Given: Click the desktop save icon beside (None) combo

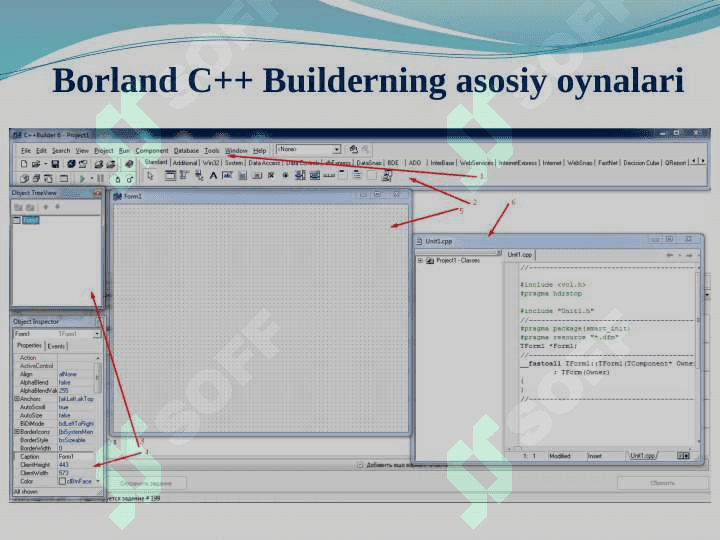Looking at the screenshot, I should (x=353, y=149).
